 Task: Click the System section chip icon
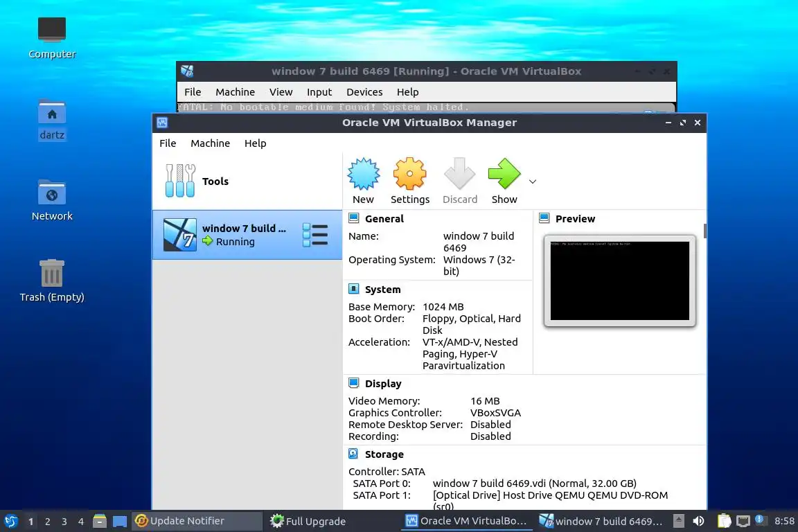(354, 289)
